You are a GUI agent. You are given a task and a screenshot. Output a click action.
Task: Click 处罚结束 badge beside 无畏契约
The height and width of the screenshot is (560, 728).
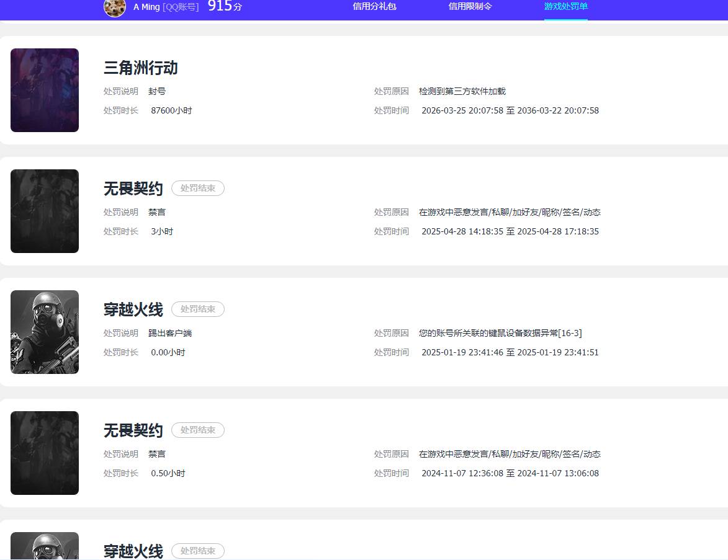coord(197,188)
